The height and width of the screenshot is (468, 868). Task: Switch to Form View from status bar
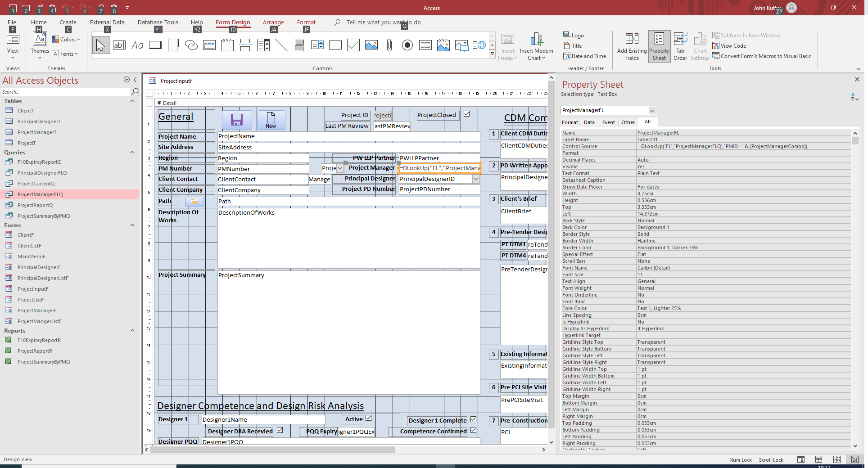tap(801, 459)
